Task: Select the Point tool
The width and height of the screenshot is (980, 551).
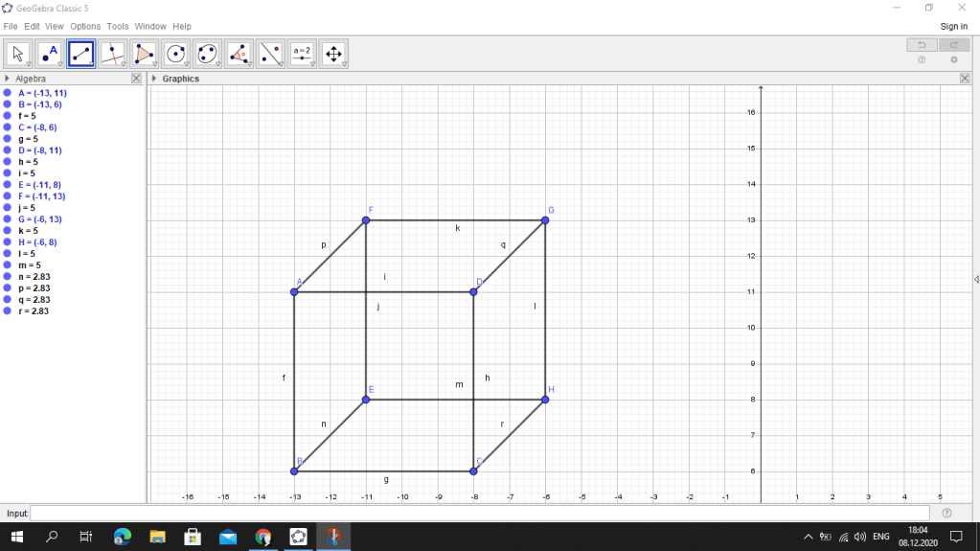Action: click(50, 54)
